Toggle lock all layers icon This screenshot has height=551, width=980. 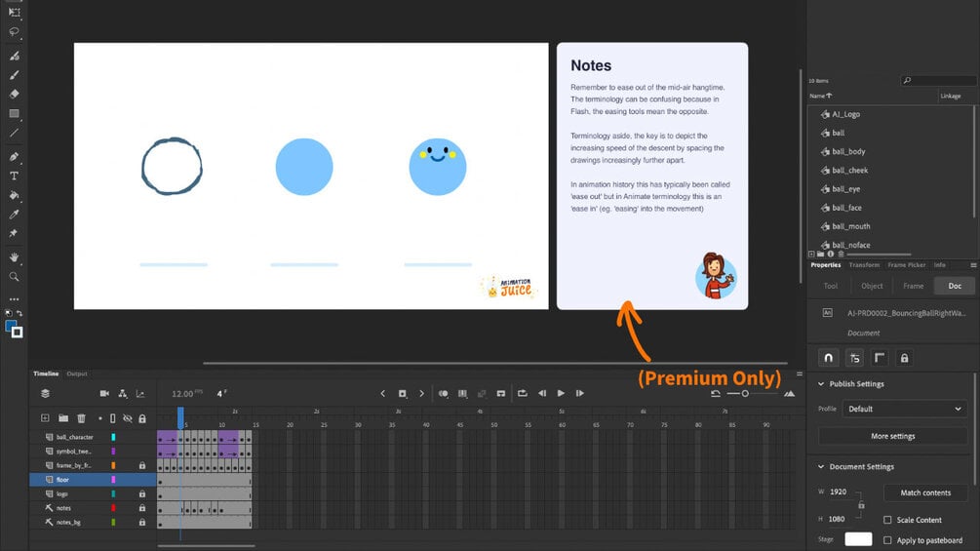(x=142, y=418)
